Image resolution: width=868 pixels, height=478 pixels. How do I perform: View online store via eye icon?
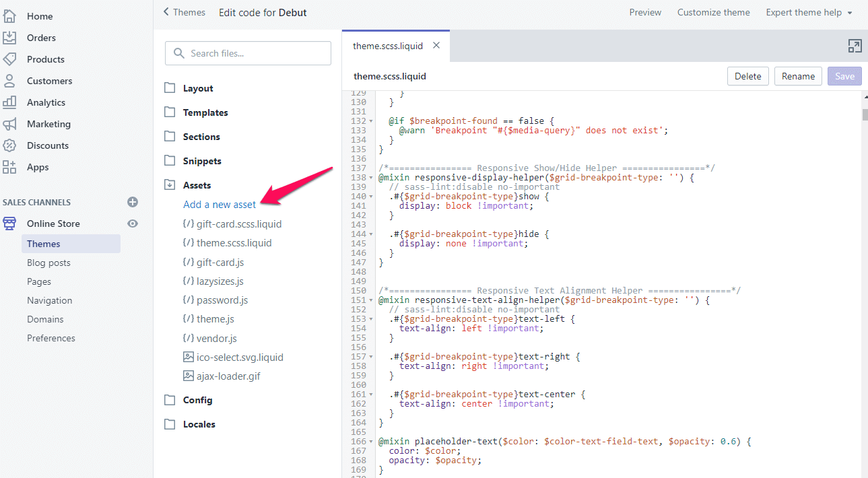[133, 224]
